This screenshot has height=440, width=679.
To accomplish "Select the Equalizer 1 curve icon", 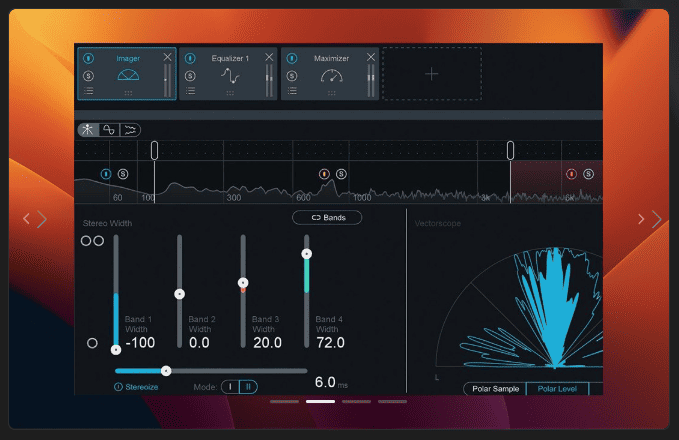I will [x=230, y=75].
